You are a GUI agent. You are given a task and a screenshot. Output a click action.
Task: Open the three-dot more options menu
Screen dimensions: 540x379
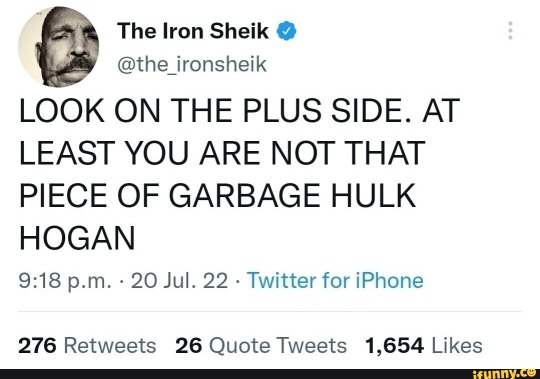(x=510, y=31)
